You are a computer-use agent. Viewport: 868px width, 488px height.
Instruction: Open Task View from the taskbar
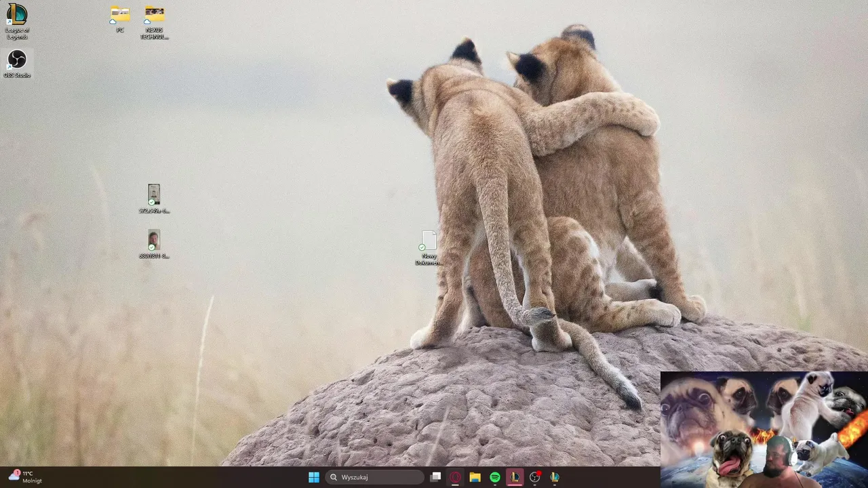pyautogui.click(x=435, y=477)
